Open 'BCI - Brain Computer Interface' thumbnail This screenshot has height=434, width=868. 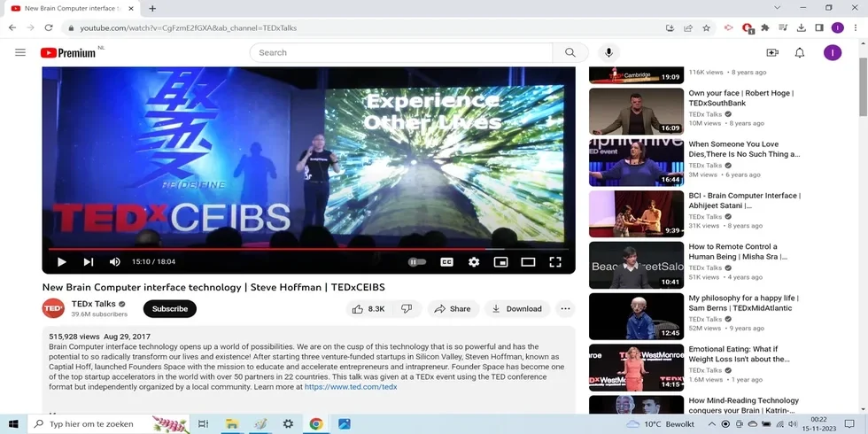click(x=636, y=213)
